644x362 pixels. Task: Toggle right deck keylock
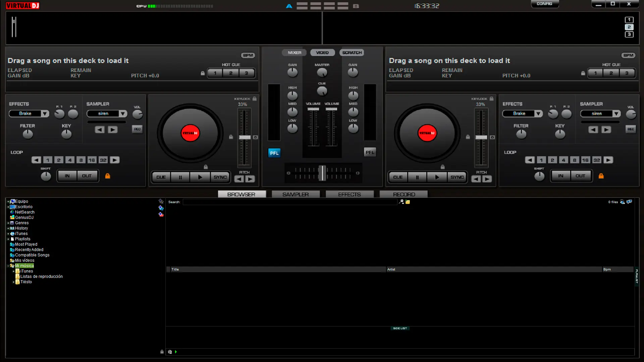[x=491, y=99]
